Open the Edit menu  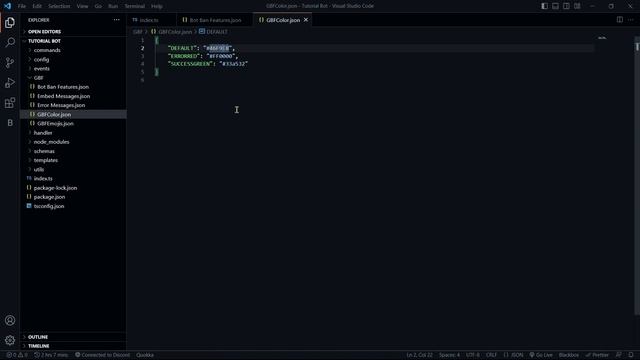point(37,6)
